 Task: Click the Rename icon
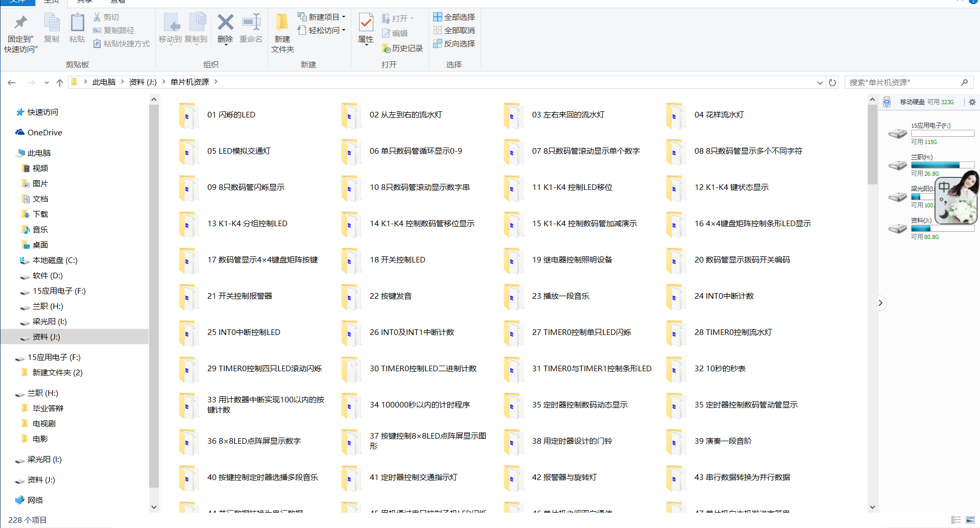tap(251, 22)
